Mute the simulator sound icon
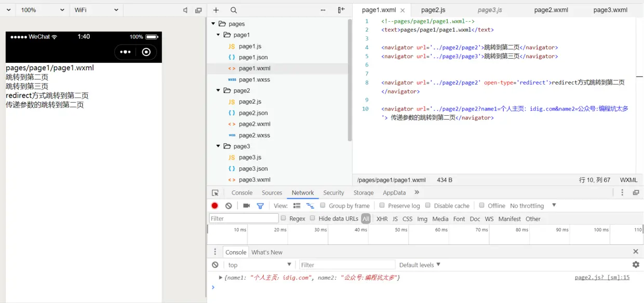The height and width of the screenshot is (303, 644). pos(185,10)
